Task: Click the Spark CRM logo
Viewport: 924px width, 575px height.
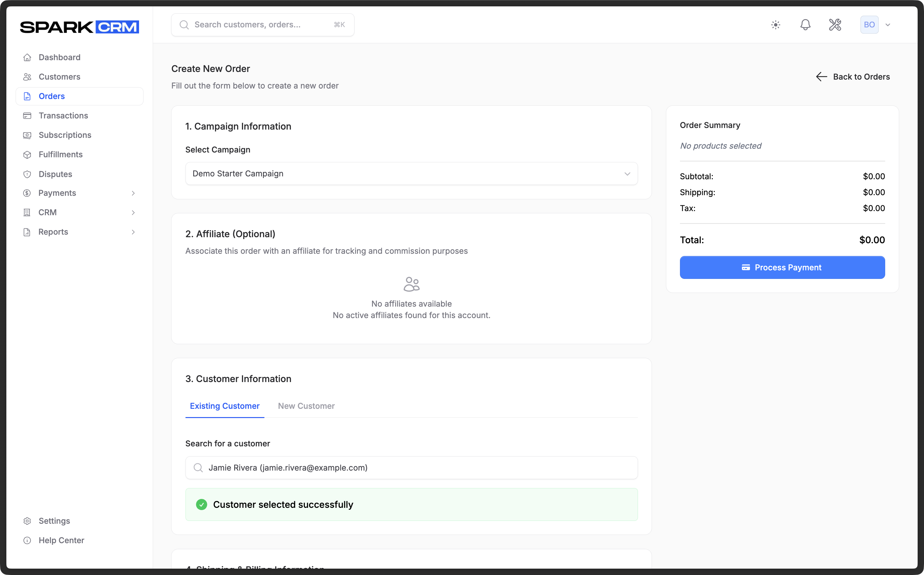Action: click(x=80, y=27)
